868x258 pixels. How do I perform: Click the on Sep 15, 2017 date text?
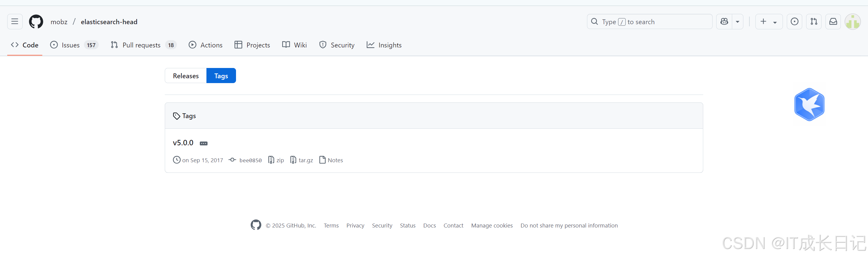(x=203, y=160)
